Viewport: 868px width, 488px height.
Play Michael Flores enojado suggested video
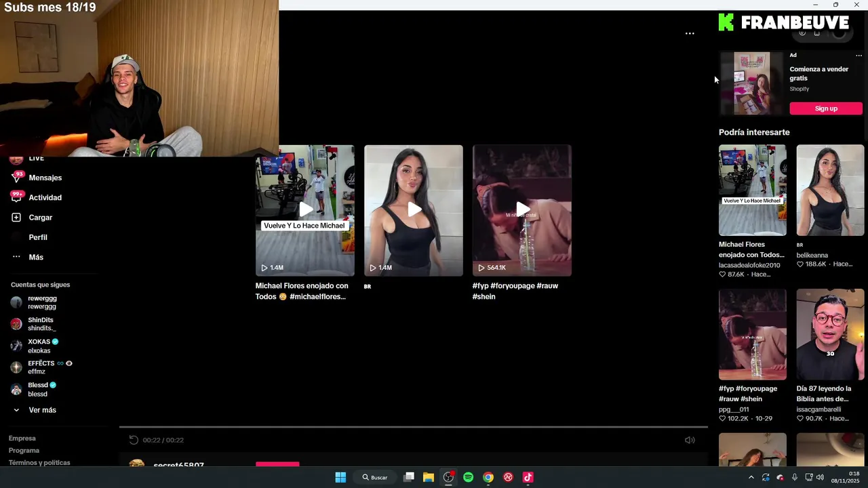[x=305, y=210]
